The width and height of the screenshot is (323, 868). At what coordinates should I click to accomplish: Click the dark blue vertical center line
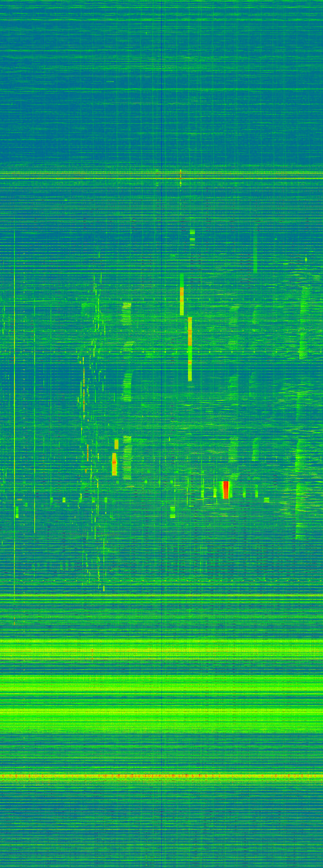[x=162, y=438]
